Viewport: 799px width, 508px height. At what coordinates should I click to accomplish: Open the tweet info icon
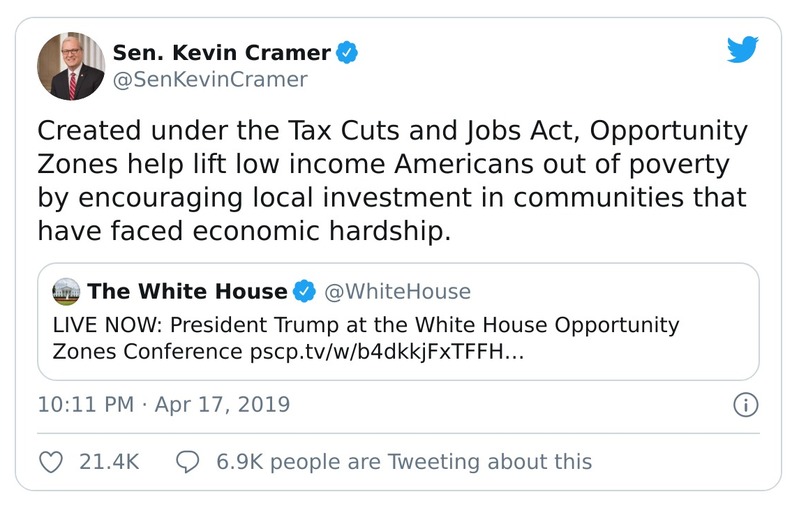[x=745, y=405]
